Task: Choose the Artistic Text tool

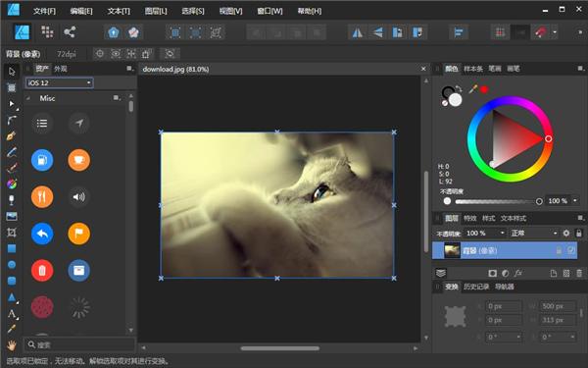Action: coord(12,314)
